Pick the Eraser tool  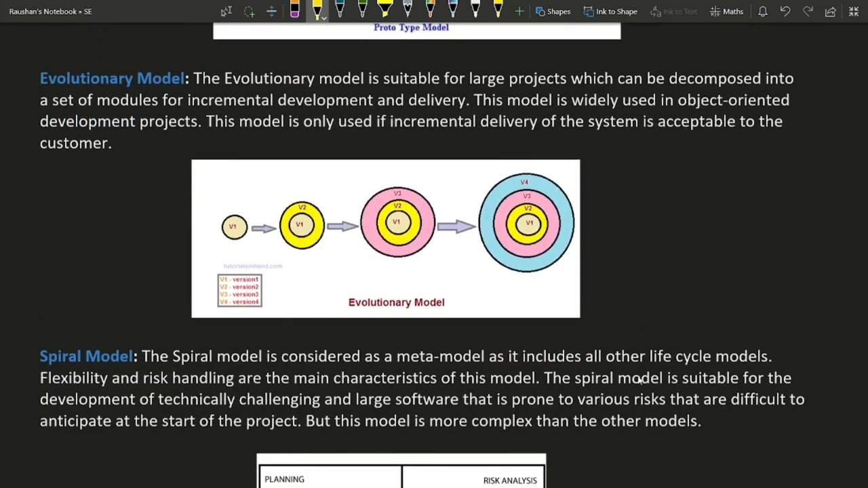pos(294,11)
